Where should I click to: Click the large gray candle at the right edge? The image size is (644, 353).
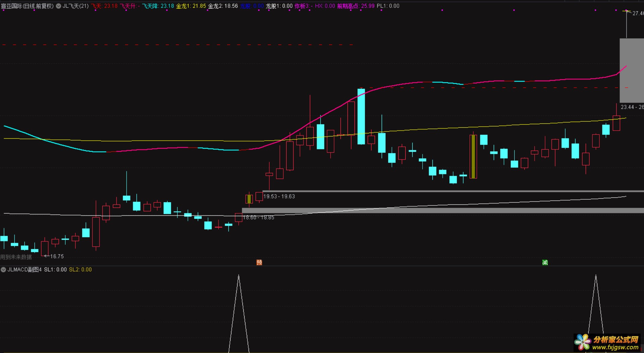[x=632, y=70]
